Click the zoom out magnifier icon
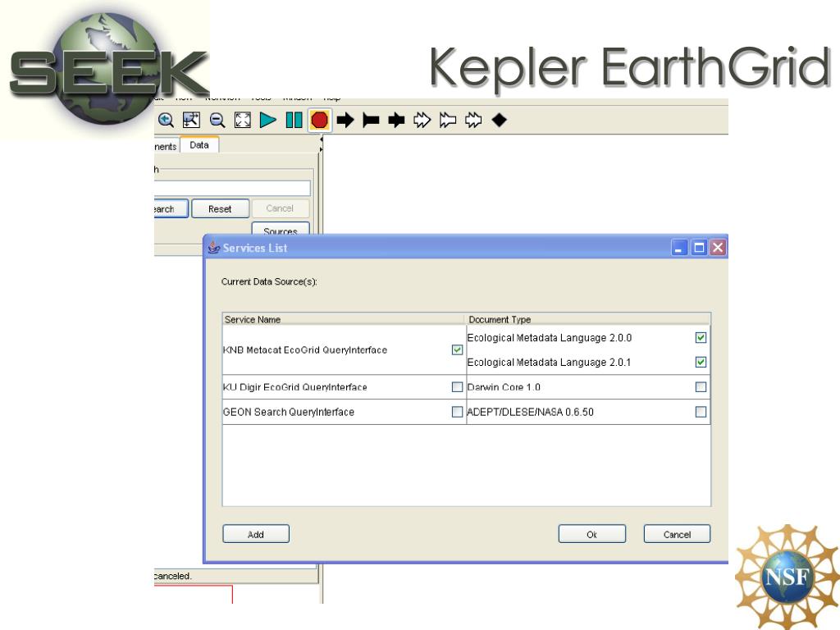 point(217,120)
